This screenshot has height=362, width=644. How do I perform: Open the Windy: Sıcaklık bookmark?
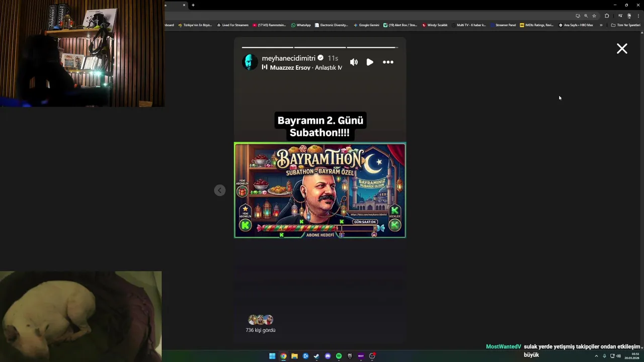coord(435,25)
